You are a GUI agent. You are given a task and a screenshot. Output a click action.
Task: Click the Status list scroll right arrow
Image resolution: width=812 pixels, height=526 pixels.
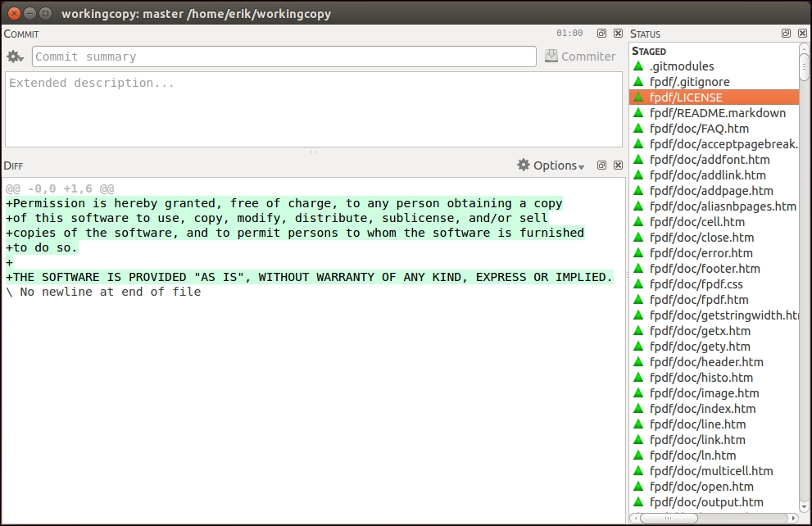click(x=793, y=518)
